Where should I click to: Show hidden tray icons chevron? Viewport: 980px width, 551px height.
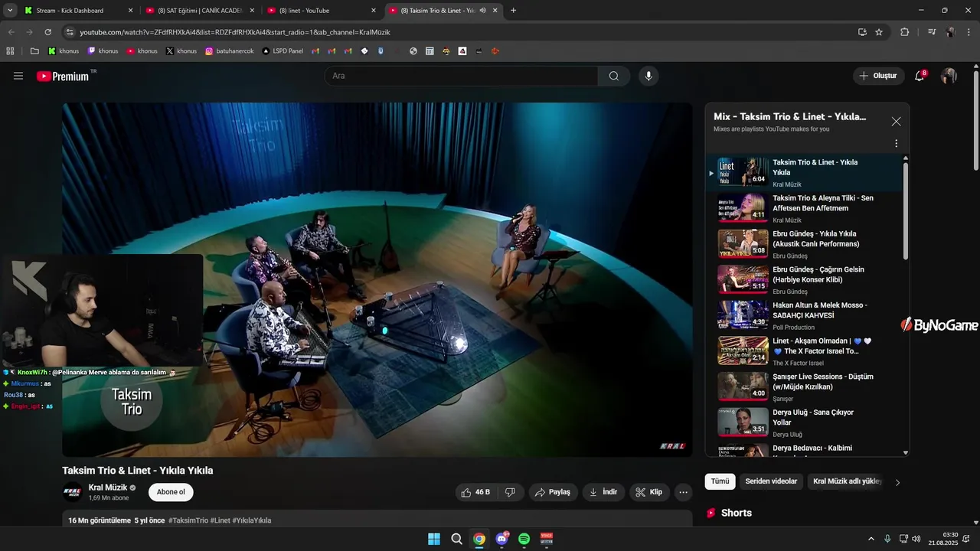(871, 539)
